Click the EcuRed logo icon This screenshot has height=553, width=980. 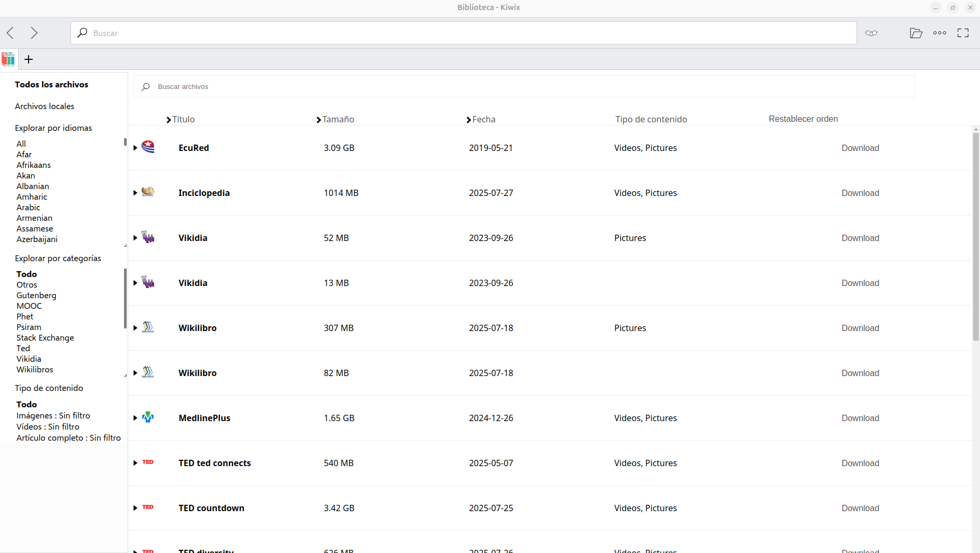(x=148, y=147)
